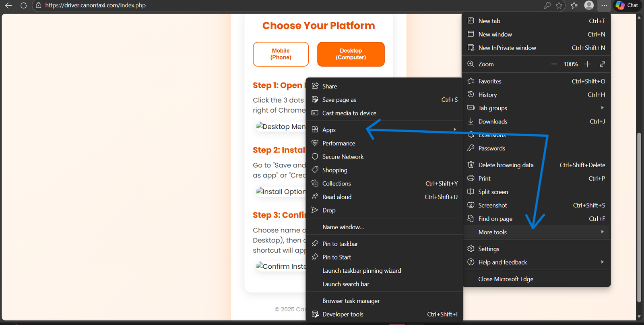Open Developer tools
This screenshot has height=325, width=644.
(x=384, y=314)
